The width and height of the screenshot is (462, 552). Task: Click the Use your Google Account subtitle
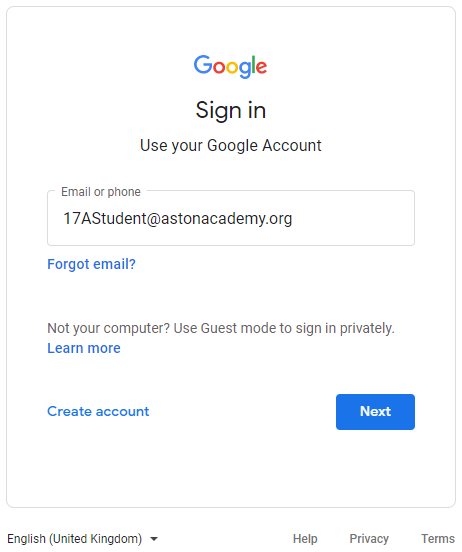click(231, 145)
